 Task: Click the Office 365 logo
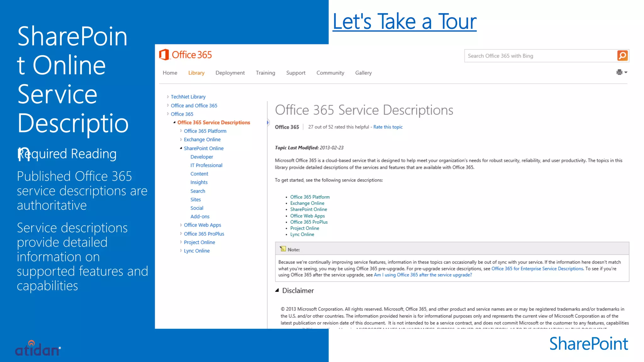186,55
